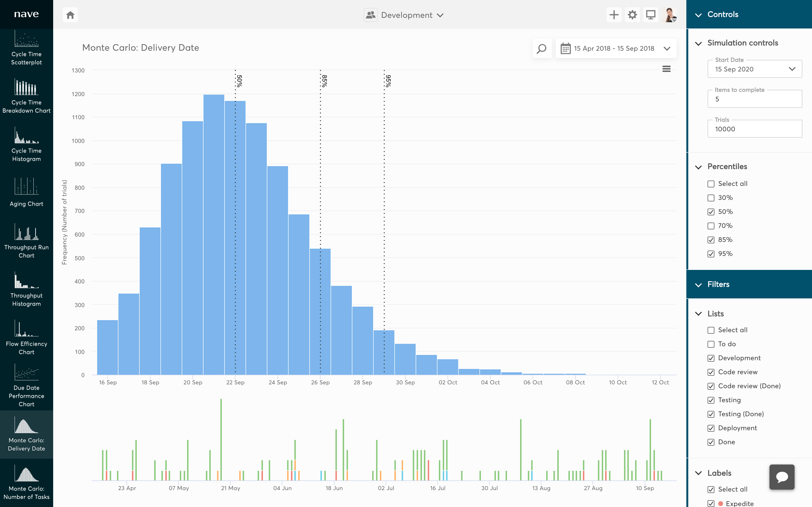Image resolution: width=812 pixels, height=507 pixels.
Task: Expand the date range picker dropdown
Action: [x=667, y=48]
